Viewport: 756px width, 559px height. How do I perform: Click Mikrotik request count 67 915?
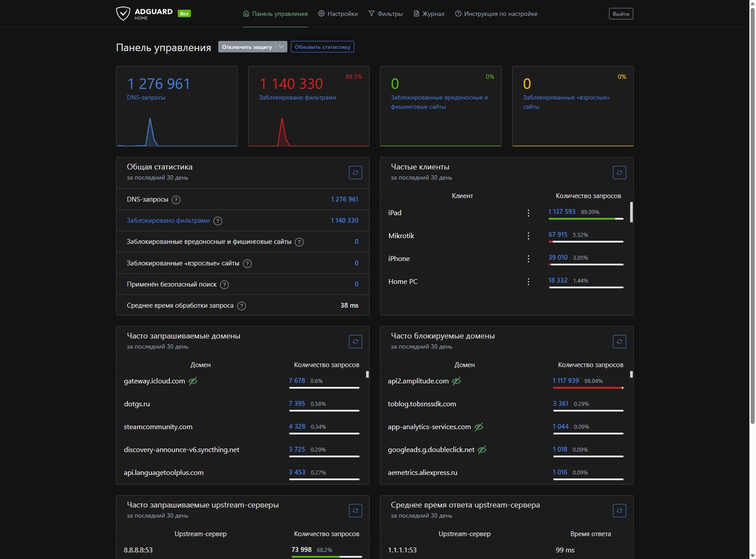coord(558,235)
